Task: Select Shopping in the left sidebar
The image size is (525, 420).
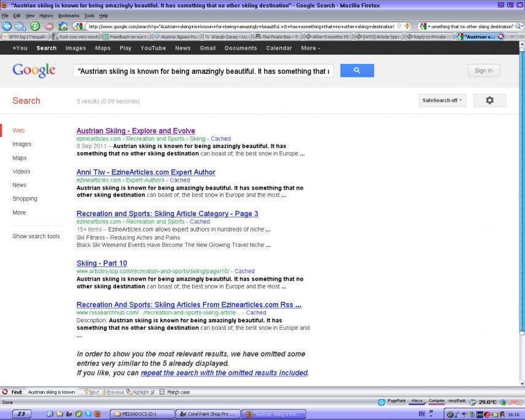Action: tap(25, 198)
